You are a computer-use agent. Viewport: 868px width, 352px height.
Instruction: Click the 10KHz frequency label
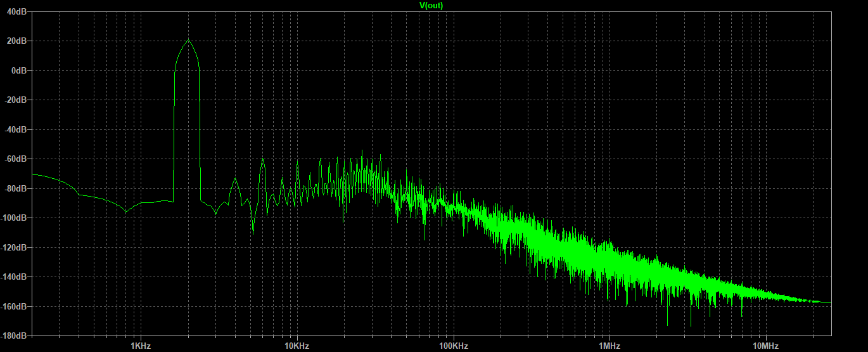pyautogui.click(x=297, y=346)
